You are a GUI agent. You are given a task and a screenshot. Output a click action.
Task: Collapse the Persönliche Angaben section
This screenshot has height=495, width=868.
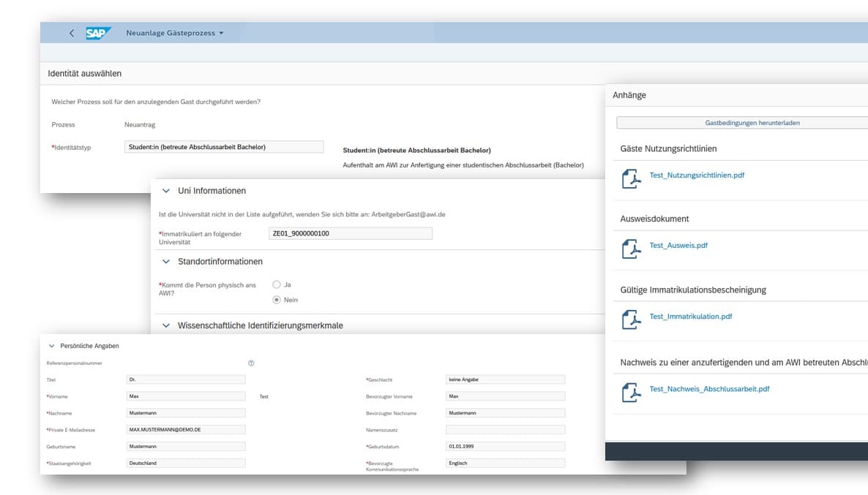[x=51, y=346]
